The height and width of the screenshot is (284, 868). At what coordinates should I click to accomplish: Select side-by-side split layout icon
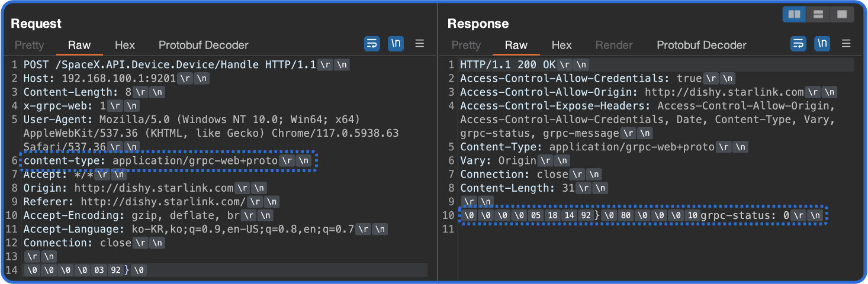point(795,14)
